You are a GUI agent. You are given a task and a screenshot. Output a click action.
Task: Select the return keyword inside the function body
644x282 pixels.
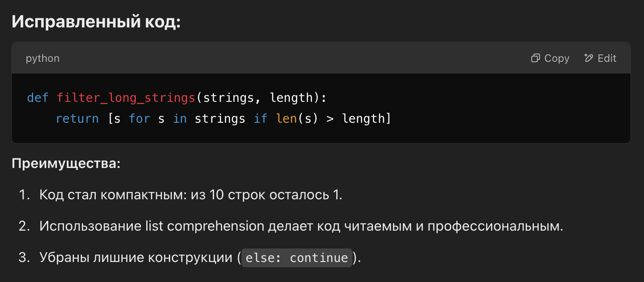click(x=77, y=118)
